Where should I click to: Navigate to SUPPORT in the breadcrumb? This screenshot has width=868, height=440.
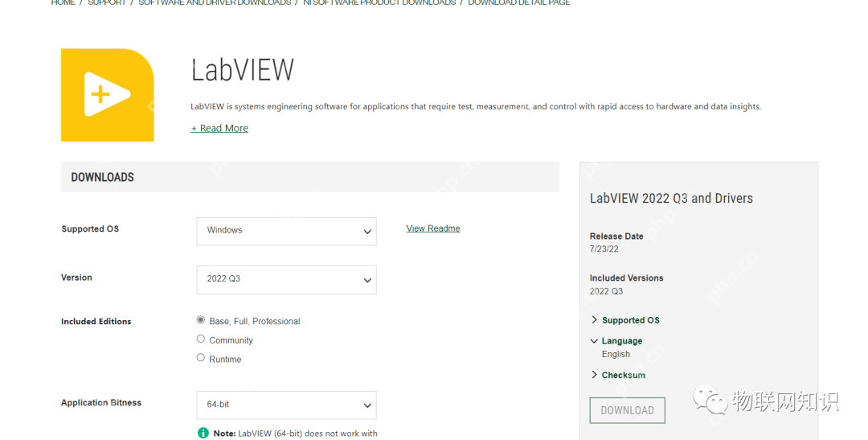107,3
